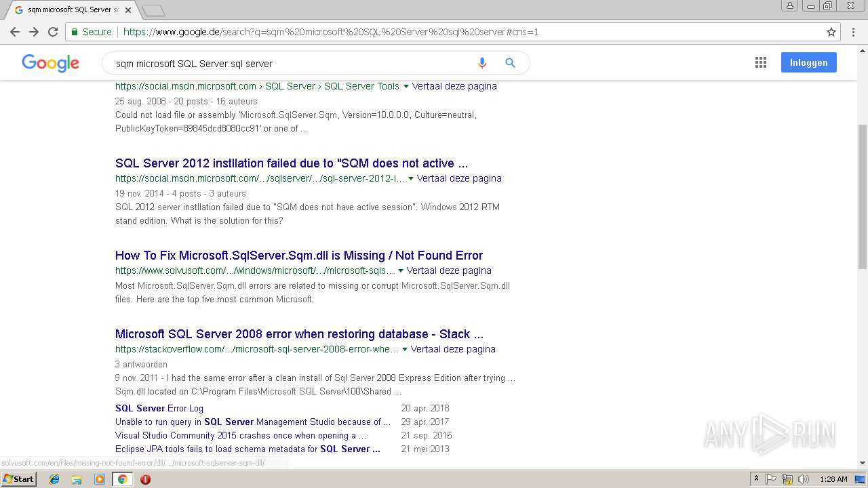This screenshot has width=868, height=488.
Task: Click the Google logo
Action: (51, 63)
